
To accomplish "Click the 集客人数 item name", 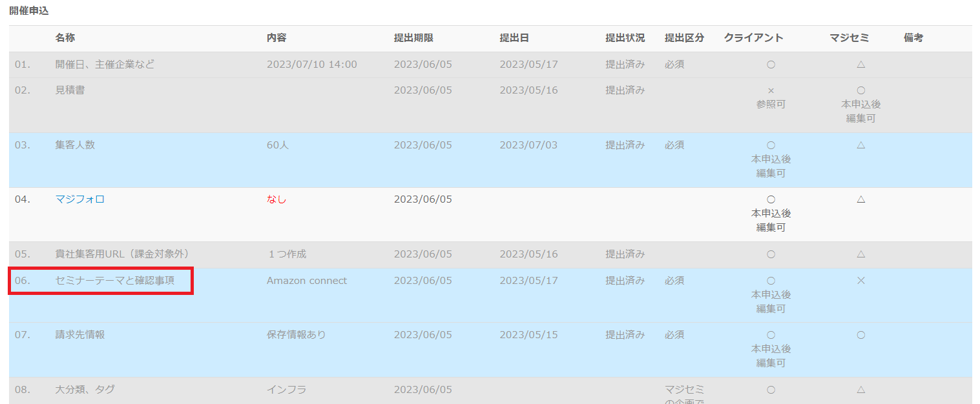I will click(75, 145).
